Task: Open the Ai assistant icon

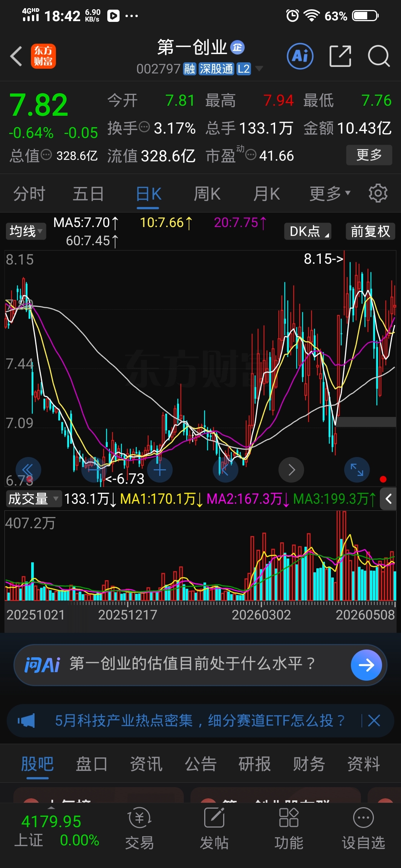Action: point(300,56)
